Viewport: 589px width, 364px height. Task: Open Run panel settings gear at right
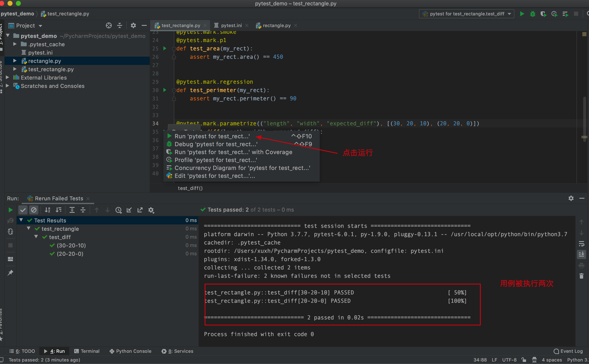[571, 198]
